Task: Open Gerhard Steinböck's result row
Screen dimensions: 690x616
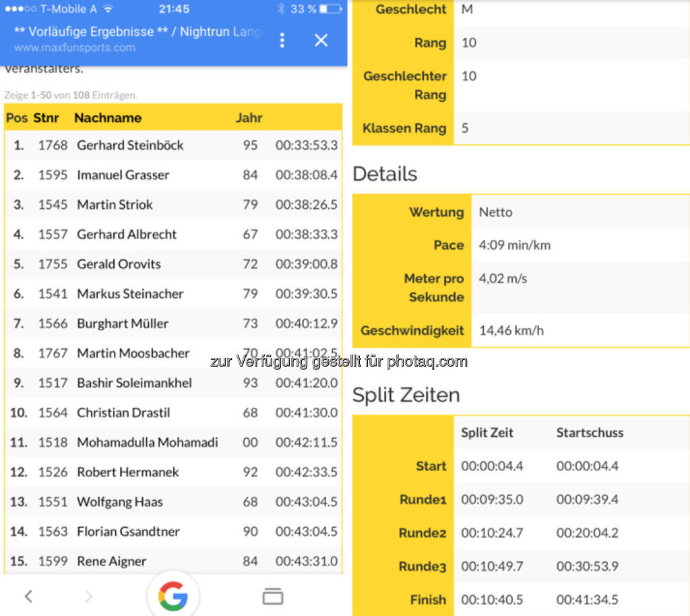Action: pyautogui.click(x=130, y=145)
